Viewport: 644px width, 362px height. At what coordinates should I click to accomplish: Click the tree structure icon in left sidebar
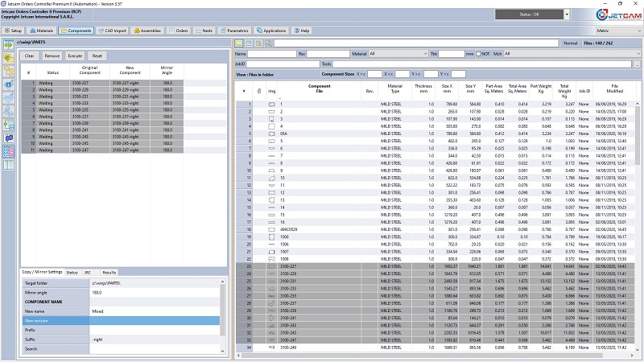pyautogui.click(x=10, y=71)
